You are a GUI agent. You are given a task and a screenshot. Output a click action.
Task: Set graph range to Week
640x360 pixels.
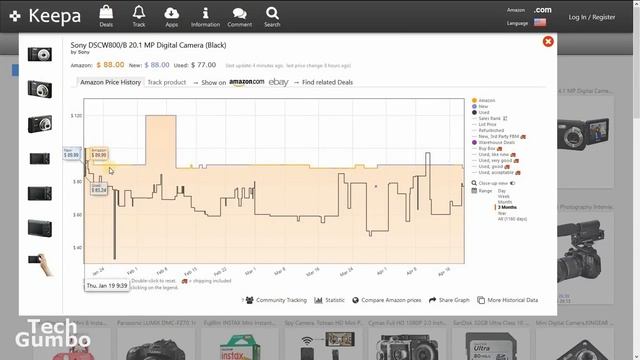tap(503, 196)
